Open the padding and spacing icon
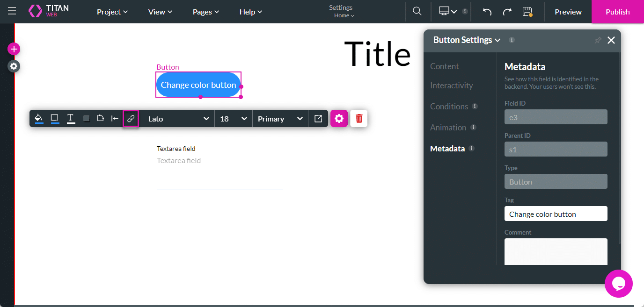 (x=115, y=118)
